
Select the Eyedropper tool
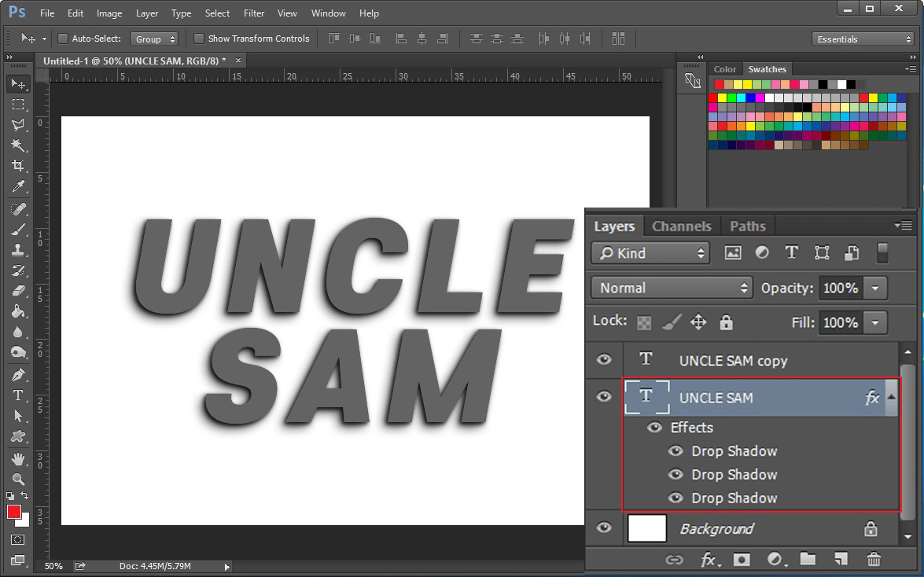click(x=18, y=187)
